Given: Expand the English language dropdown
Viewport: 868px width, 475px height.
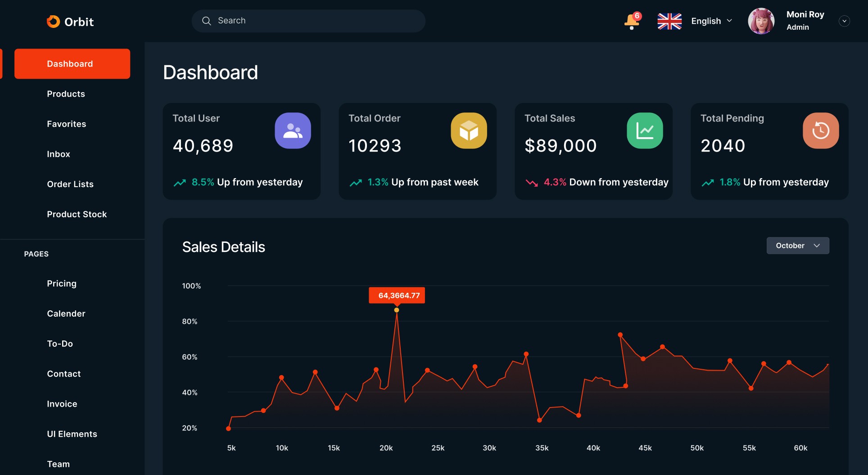Looking at the screenshot, I should click(712, 21).
